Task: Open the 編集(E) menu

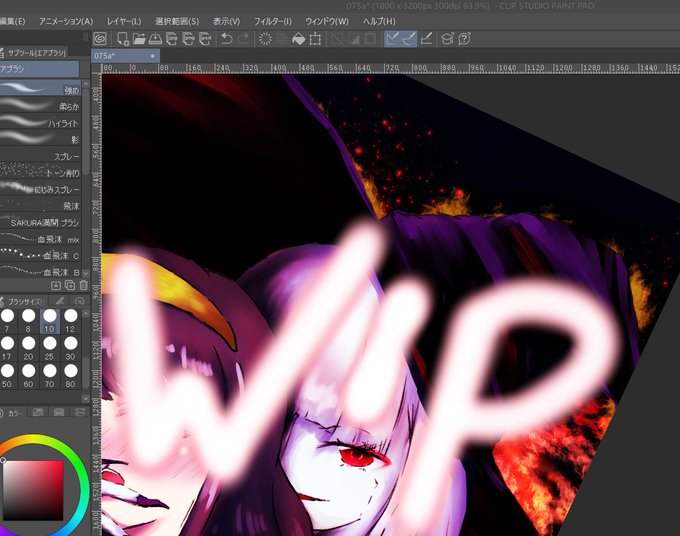Action: [x=12, y=21]
